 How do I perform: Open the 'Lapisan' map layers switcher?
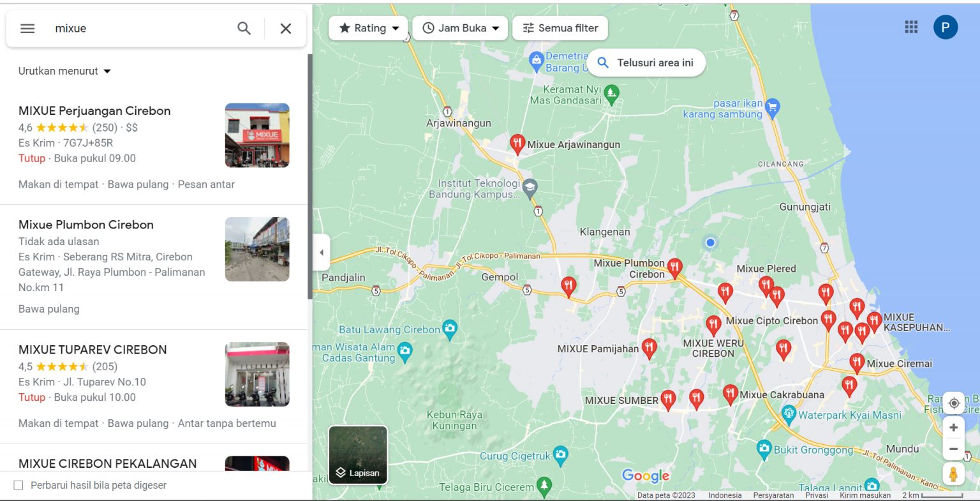pos(357,454)
